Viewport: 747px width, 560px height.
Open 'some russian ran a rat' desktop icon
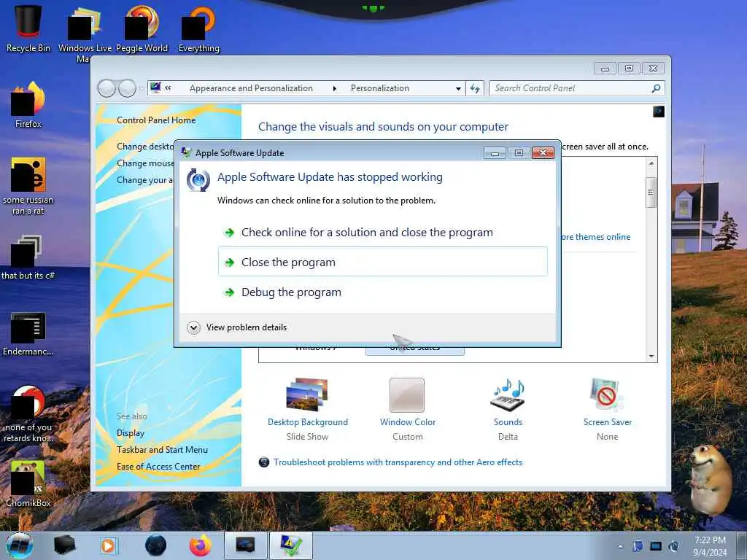tap(28, 186)
